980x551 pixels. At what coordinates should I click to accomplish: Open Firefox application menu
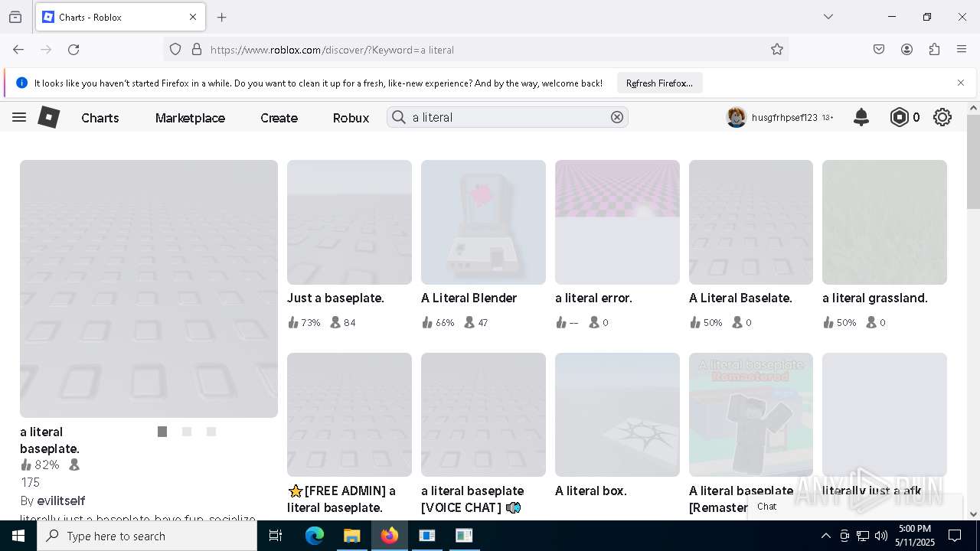tap(962, 50)
